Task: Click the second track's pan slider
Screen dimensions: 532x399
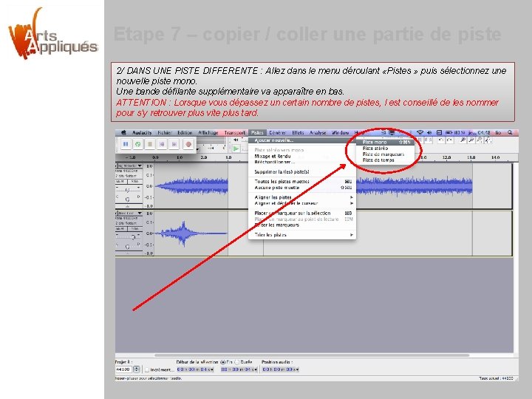Action: point(128,246)
